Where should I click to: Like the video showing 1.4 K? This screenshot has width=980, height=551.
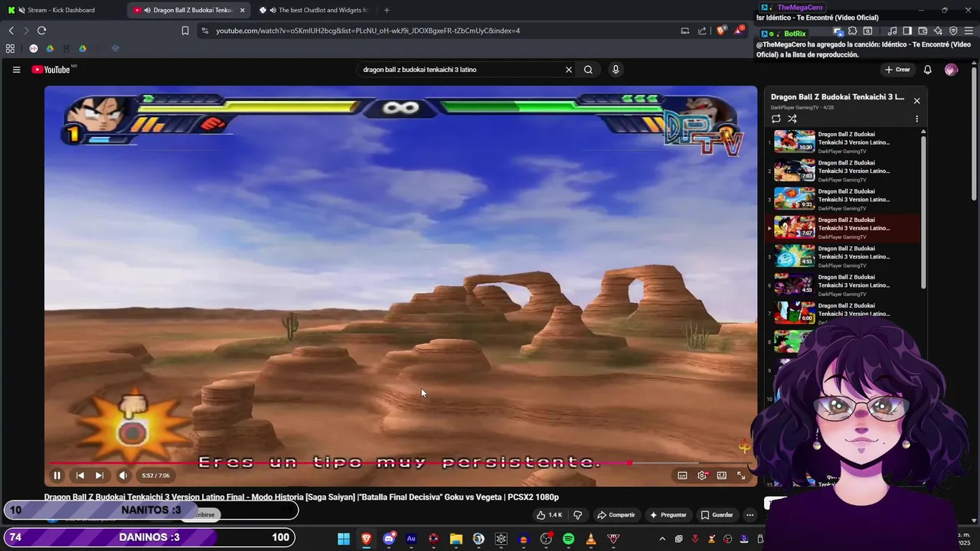coord(550,515)
